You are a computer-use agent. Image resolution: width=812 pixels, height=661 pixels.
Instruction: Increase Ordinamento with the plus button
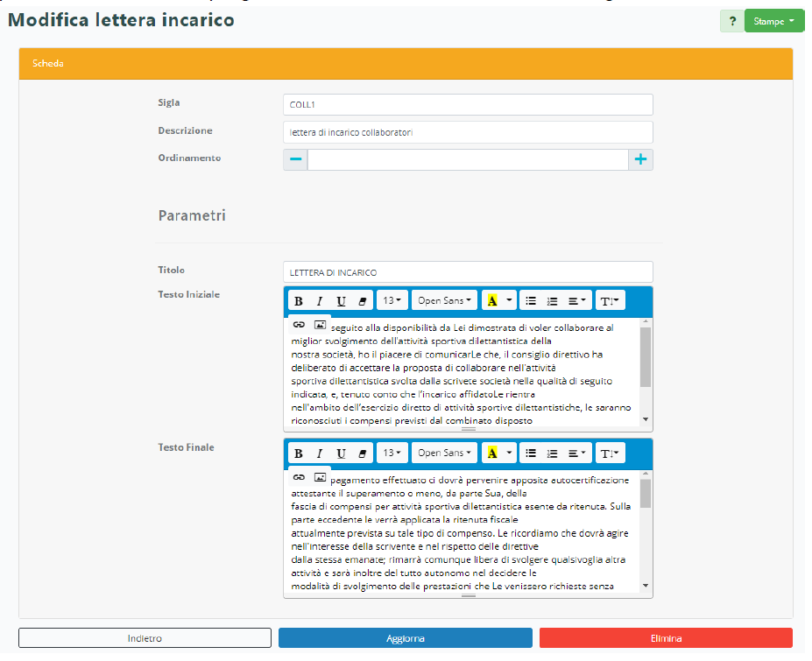641,159
